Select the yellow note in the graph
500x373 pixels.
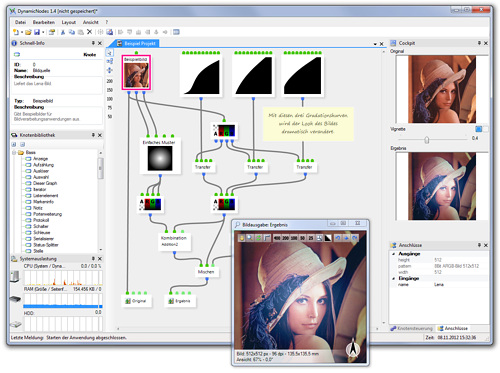coord(308,124)
